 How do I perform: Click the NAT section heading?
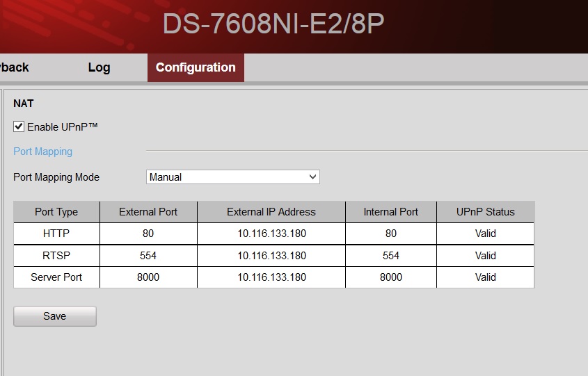pyautogui.click(x=23, y=104)
